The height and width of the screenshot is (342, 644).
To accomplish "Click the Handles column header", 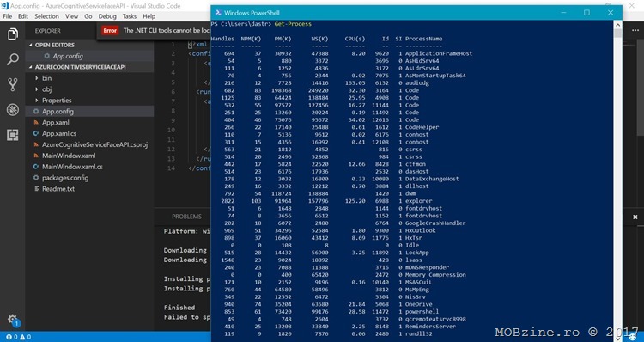I will point(222,39).
